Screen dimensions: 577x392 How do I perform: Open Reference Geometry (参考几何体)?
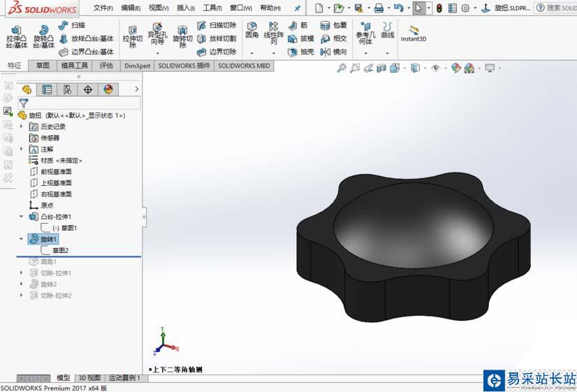365,33
